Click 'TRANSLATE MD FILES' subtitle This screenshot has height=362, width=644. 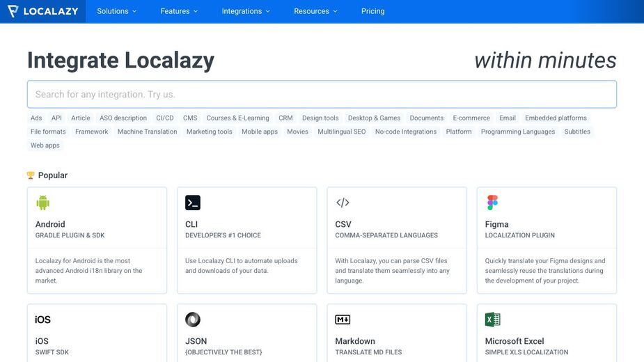pyautogui.click(x=368, y=352)
